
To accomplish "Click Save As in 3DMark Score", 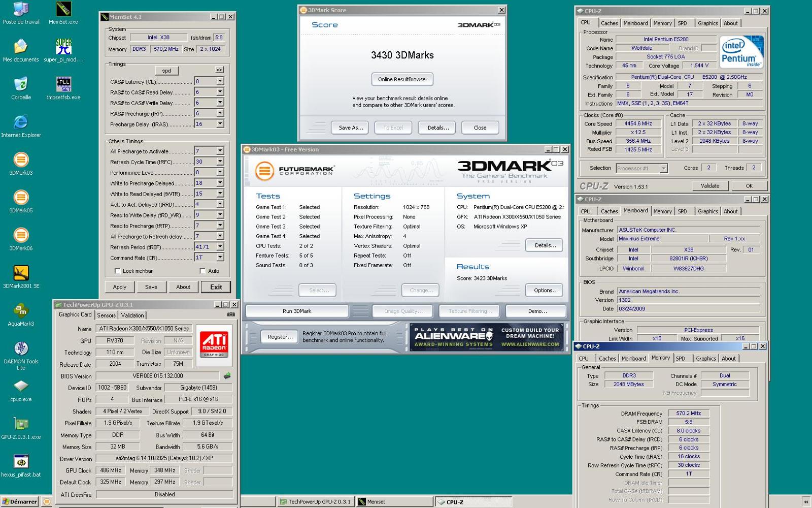I will [351, 128].
